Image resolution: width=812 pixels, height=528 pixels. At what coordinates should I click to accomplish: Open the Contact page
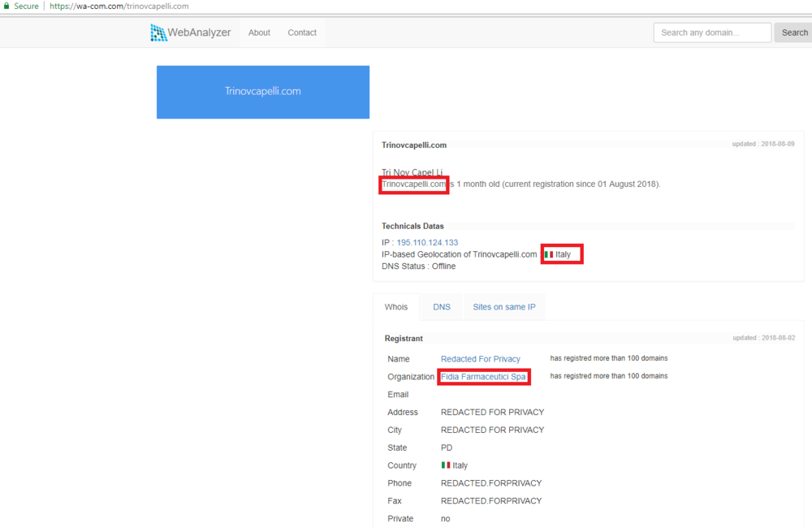tap(302, 32)
